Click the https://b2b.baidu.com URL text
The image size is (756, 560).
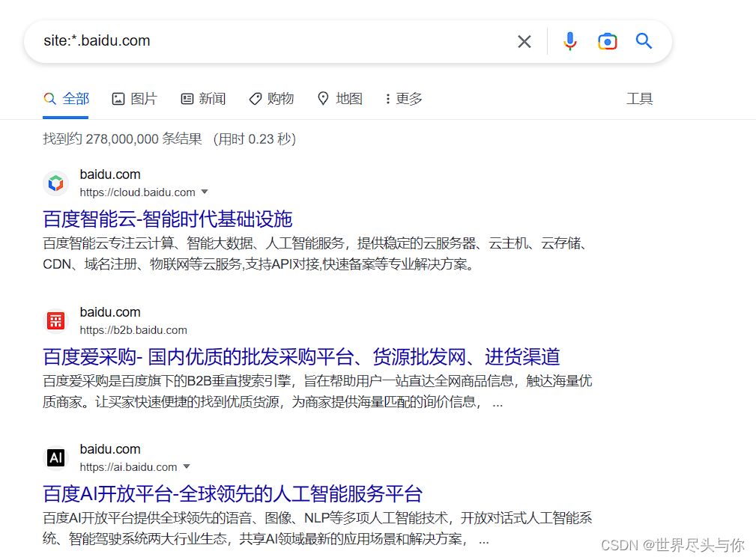133,330
